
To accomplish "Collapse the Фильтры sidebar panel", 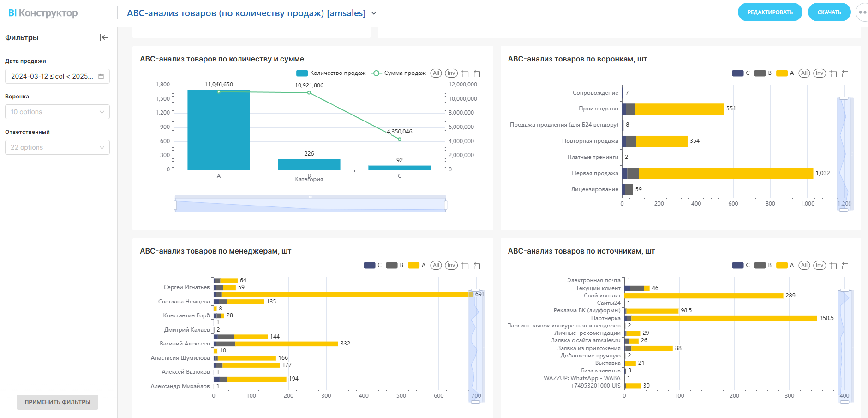I will 104,37.
